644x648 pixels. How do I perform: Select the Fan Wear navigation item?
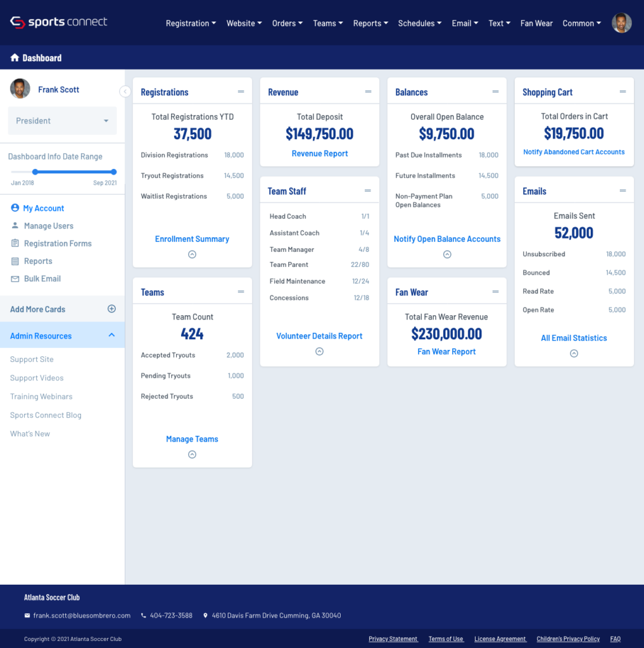[536, 23]
